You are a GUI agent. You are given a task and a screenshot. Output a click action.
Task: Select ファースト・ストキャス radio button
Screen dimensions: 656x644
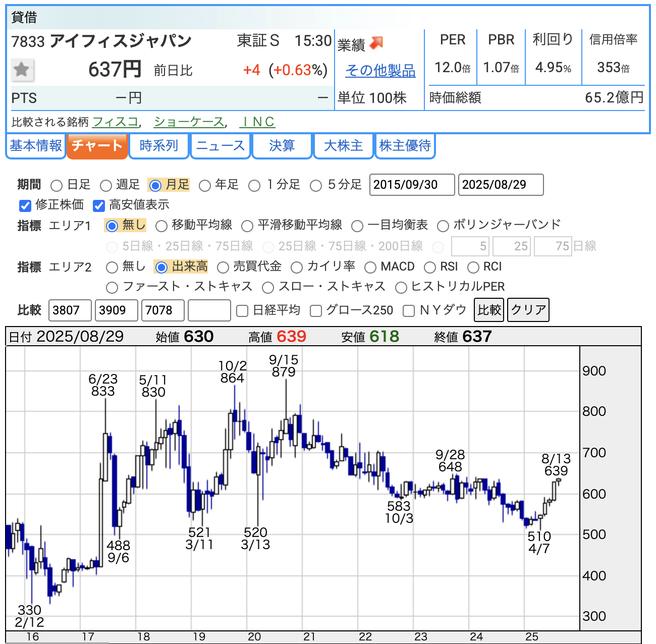[x=112, y=288]
